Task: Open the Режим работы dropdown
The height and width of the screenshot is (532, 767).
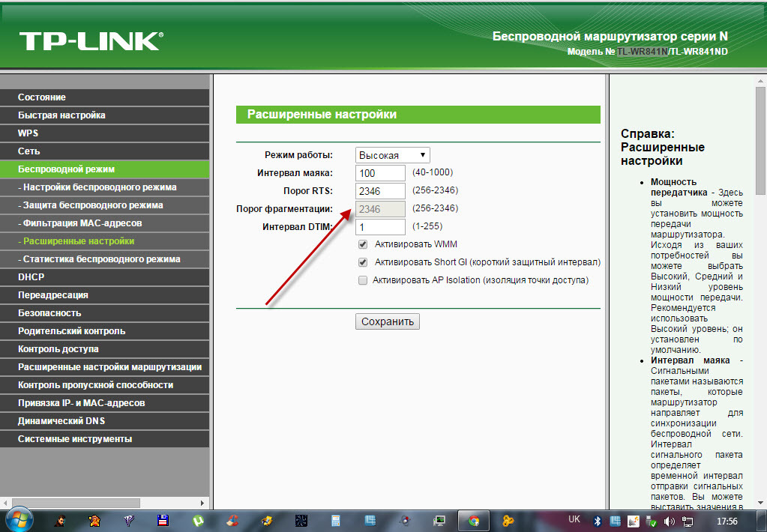Action: [393, 155]
